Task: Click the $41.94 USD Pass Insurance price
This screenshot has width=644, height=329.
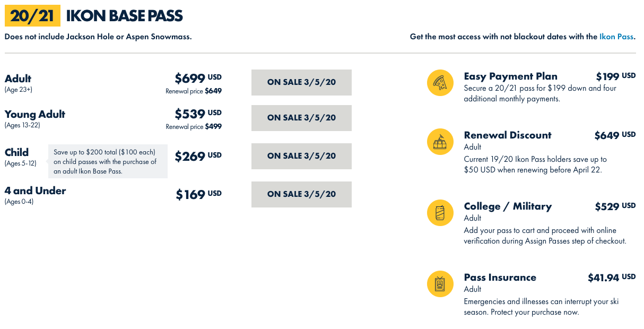Action: [x=612, y=277]
